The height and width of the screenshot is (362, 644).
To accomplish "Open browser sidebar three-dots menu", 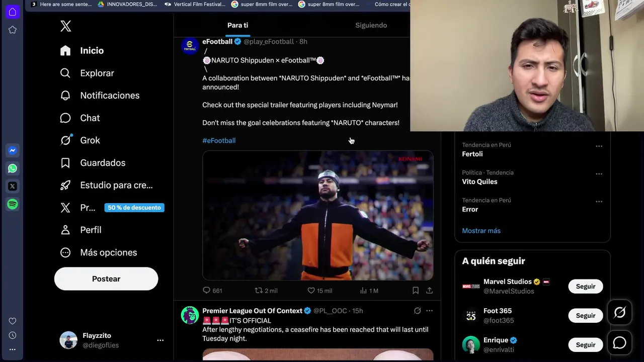I will [13, 349].
